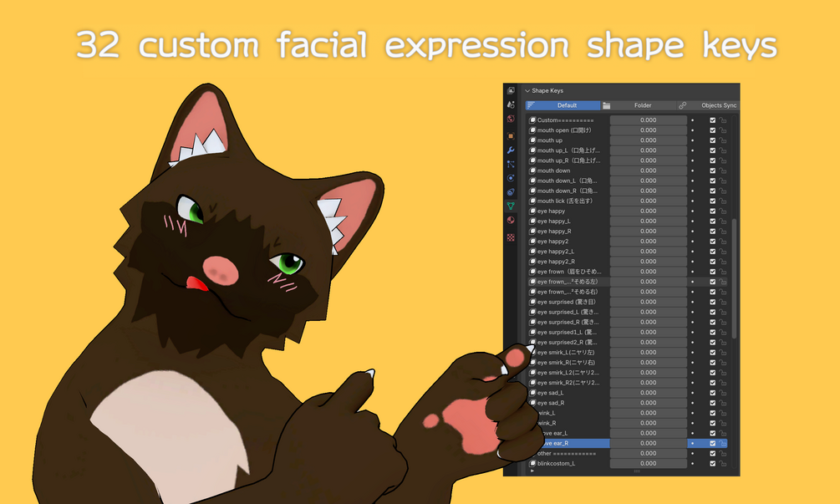The width and height of the screenshot is (840, 504).
Task: Switch to the Folder tab
Action: pos(638,105)
